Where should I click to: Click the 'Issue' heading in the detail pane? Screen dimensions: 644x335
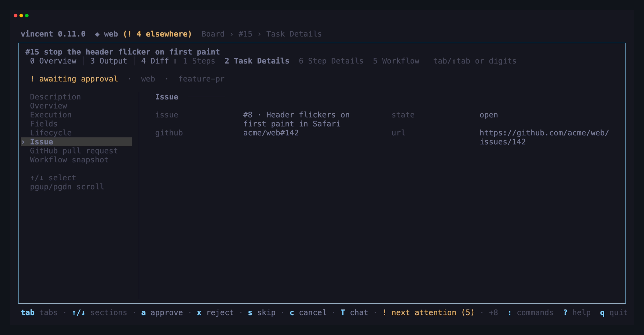point(167,97)
